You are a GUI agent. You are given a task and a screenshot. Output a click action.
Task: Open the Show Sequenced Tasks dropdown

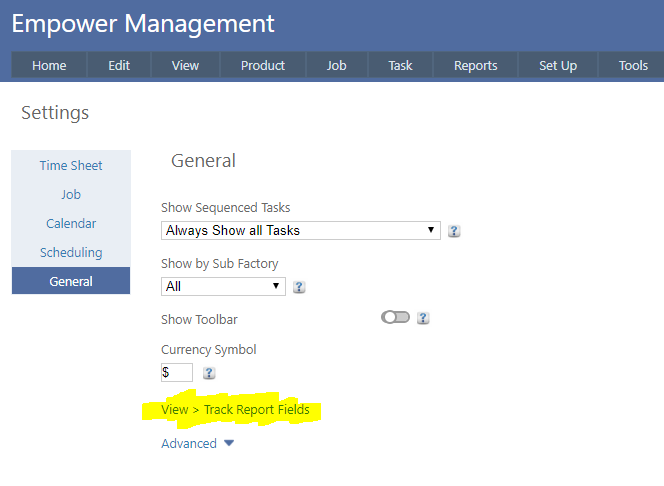[300, 230]
